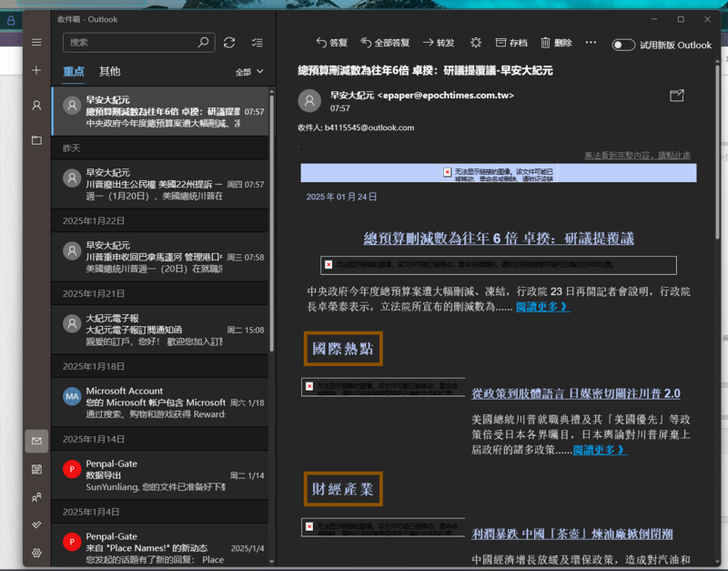Open the To Do checkmark icon
728x571 pixels.
click(36, 525)
